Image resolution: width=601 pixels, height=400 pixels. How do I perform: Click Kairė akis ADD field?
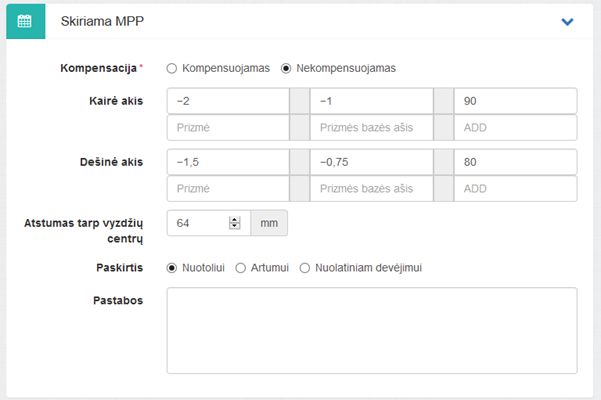click(514, 128)
